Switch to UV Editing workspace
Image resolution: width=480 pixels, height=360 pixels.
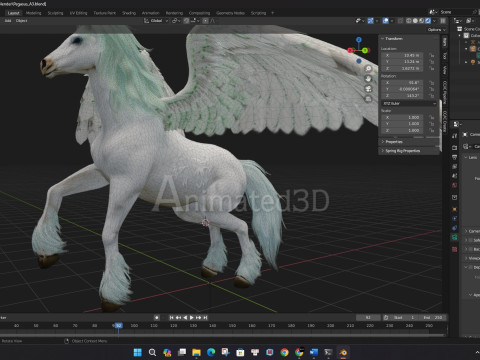point(78,13)
